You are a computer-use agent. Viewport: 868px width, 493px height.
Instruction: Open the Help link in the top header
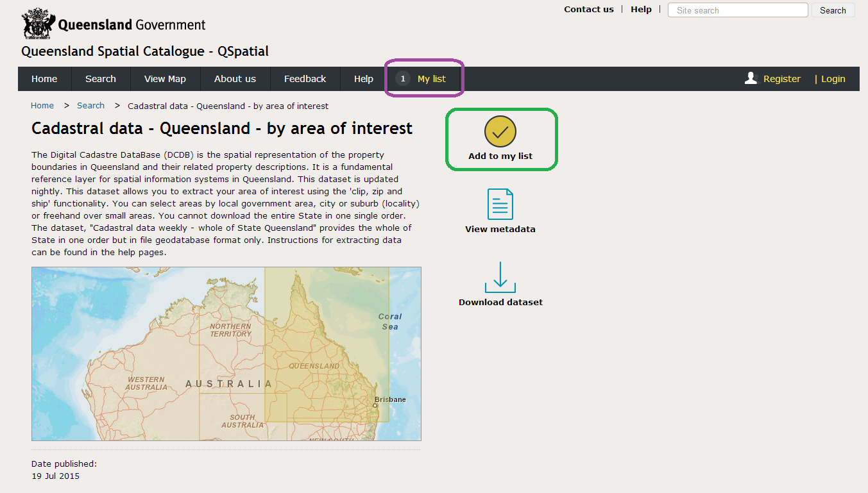[x=641, y=9]
